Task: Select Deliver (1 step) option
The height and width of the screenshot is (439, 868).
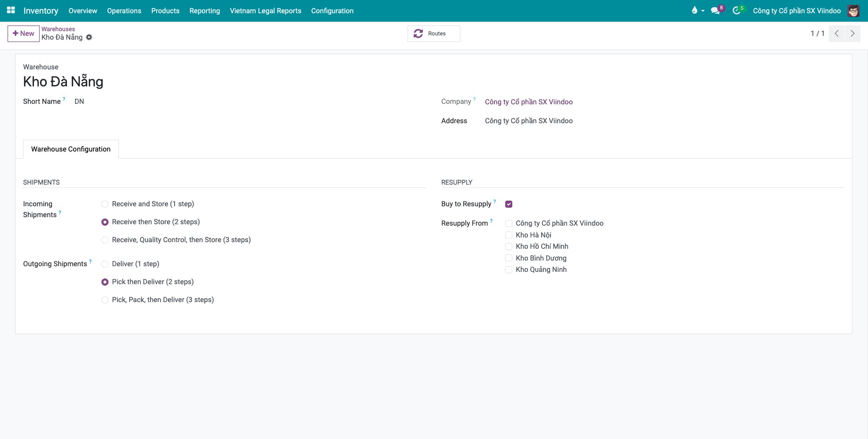Action: pyautogui.click(x=105, y=264)
